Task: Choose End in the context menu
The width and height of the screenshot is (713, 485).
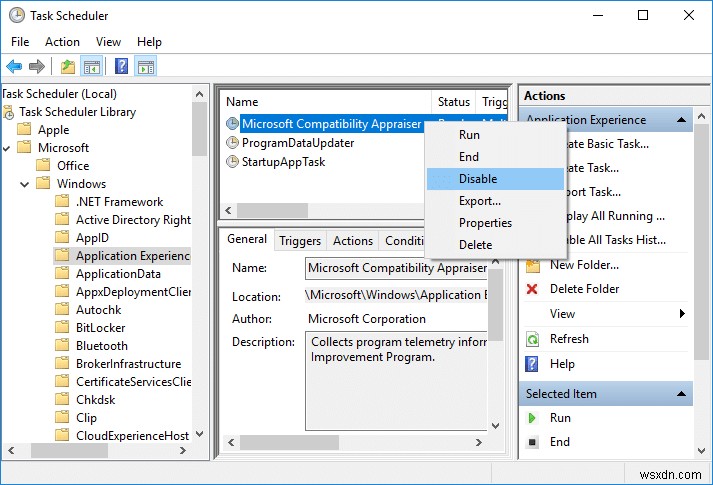Action: [x=495, y=157]
